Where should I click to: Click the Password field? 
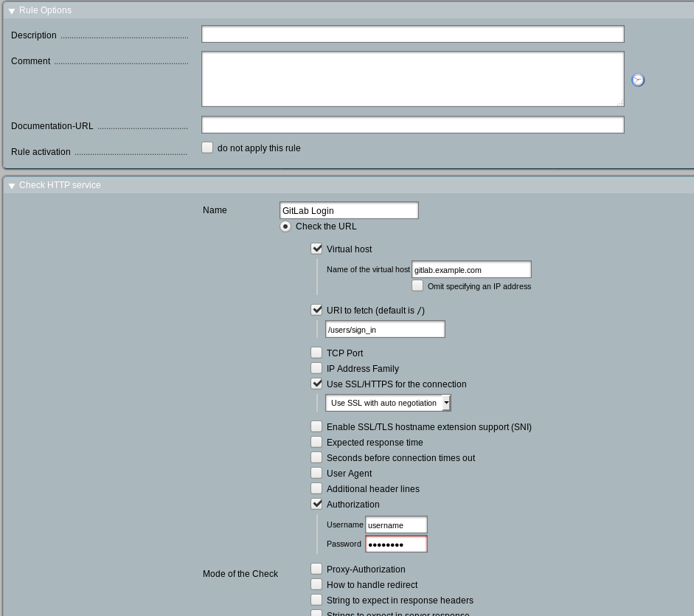tap(396, 544)
